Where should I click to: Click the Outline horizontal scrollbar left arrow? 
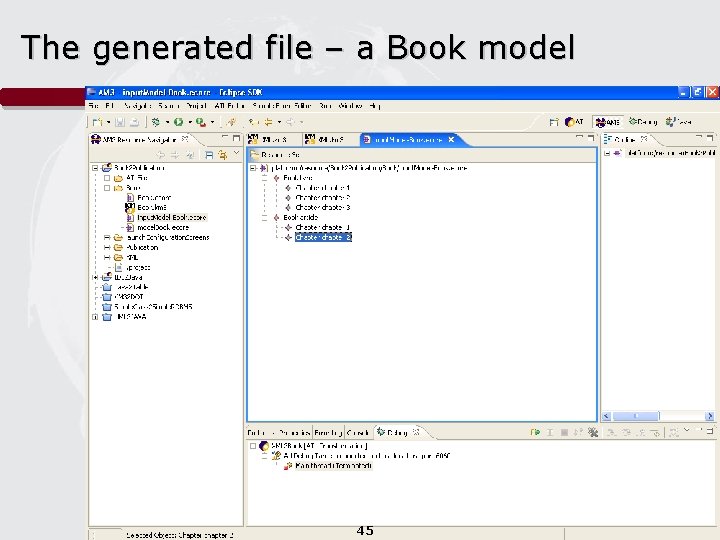pyautogui.click(x=607, y=416)
